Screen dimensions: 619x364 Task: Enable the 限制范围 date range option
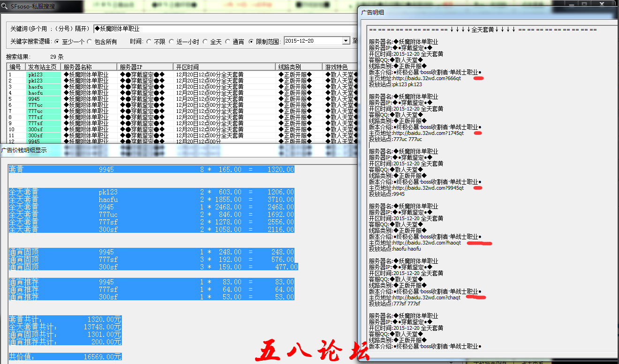click(x=251, y=42)
